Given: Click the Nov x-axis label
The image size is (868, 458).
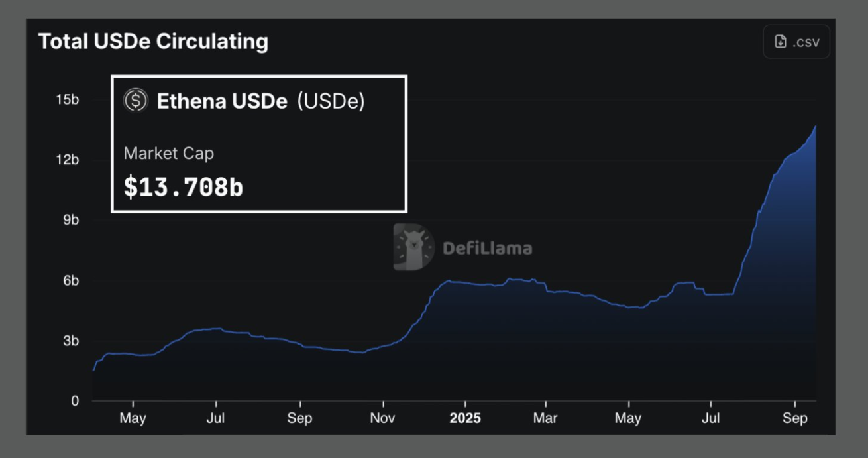Looking at the screenshot, I should point(382,418).
